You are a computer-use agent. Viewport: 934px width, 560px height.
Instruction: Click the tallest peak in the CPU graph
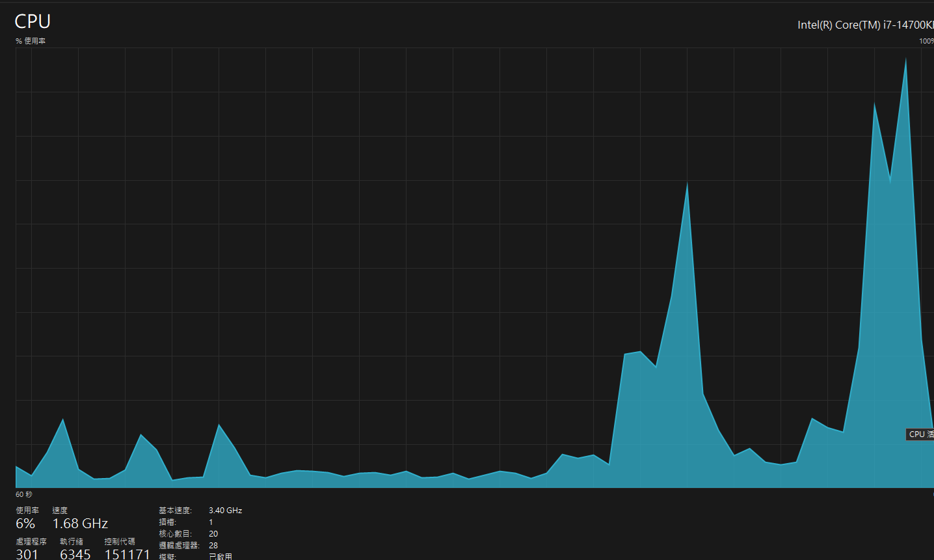click(x=905, y=60)
